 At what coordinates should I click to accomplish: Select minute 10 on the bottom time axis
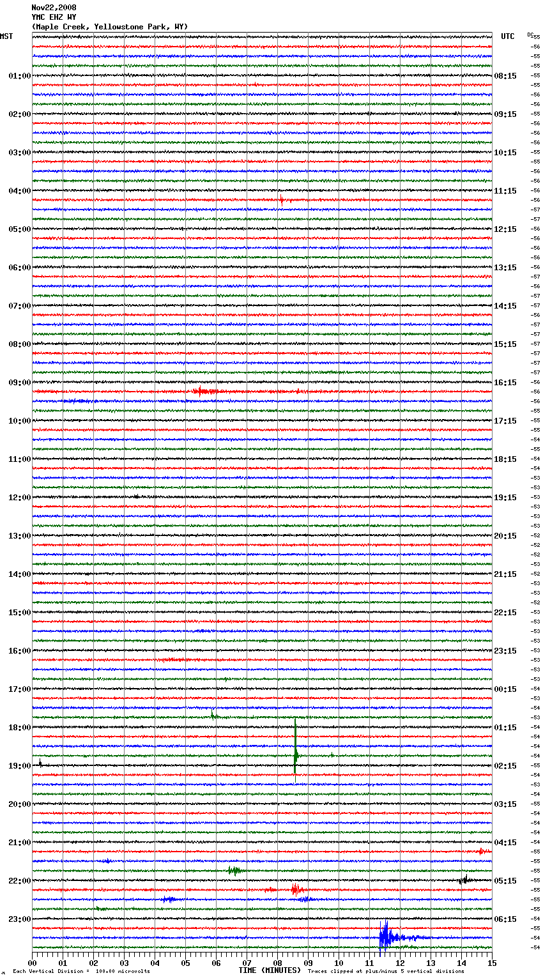click(339, 963)
